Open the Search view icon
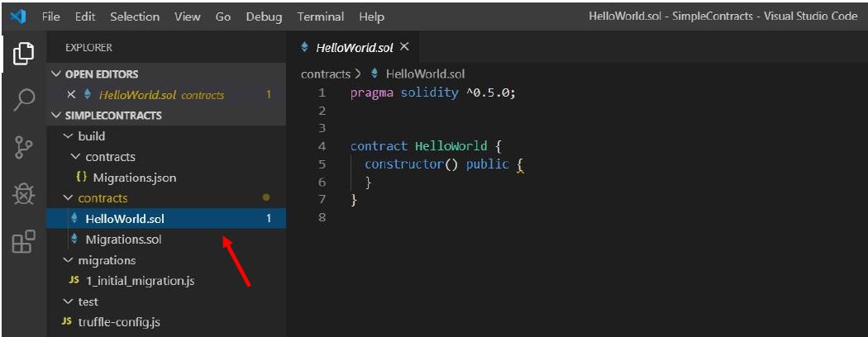 point(24,99)
